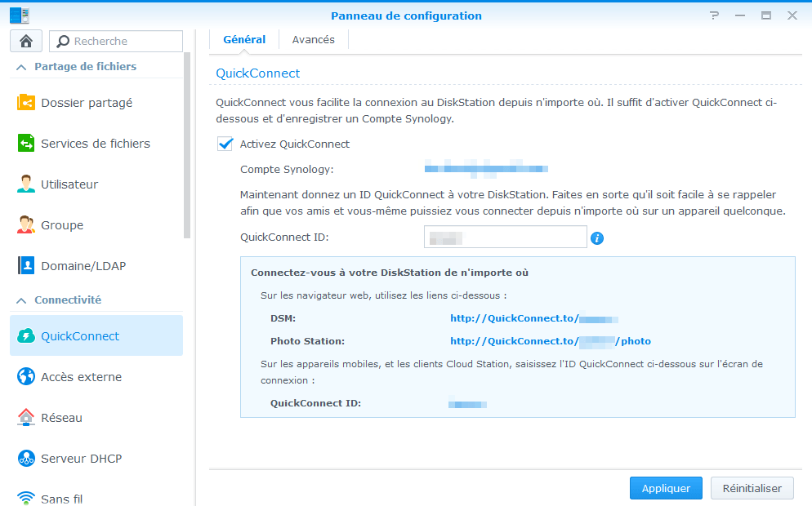Open the Photo Station QuickConnect.to link
Viewport: 812px width, 506px height.
(x=551, y=341)
